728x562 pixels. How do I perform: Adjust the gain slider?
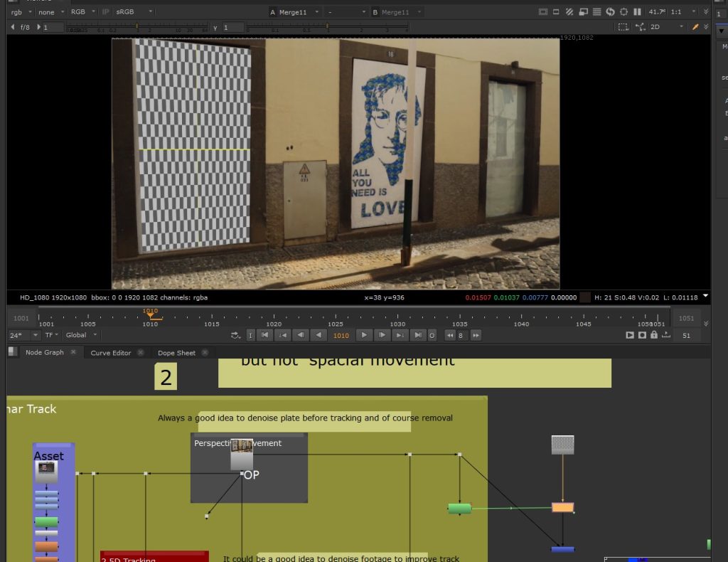pos(136,28)
